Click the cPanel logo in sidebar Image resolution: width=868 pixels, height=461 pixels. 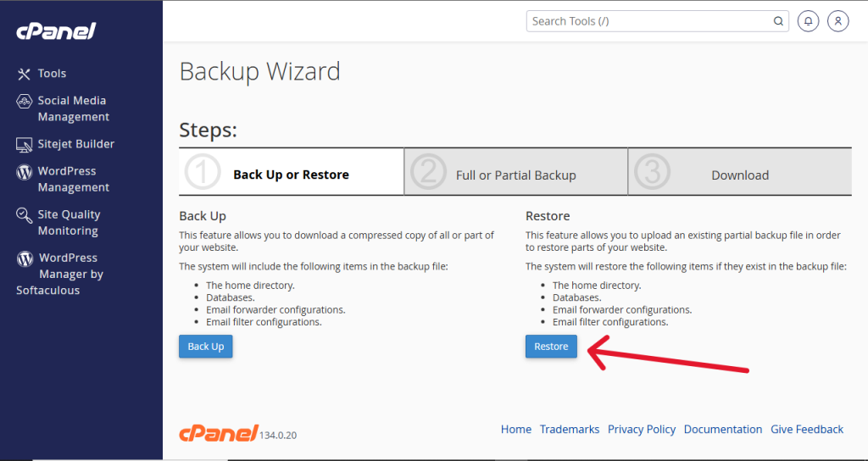pyautogui.click(x=56, y=31)
